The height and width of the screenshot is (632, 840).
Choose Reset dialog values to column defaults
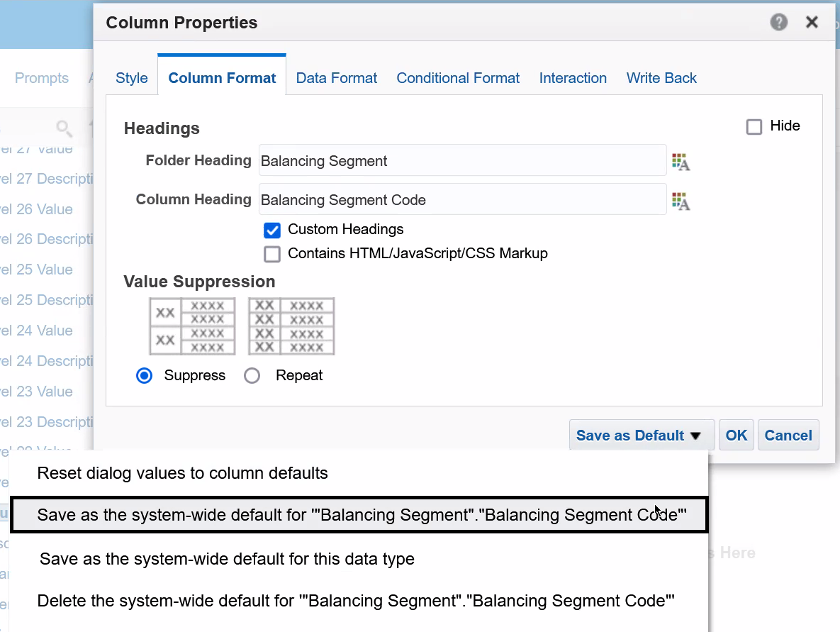click(183, 473)
